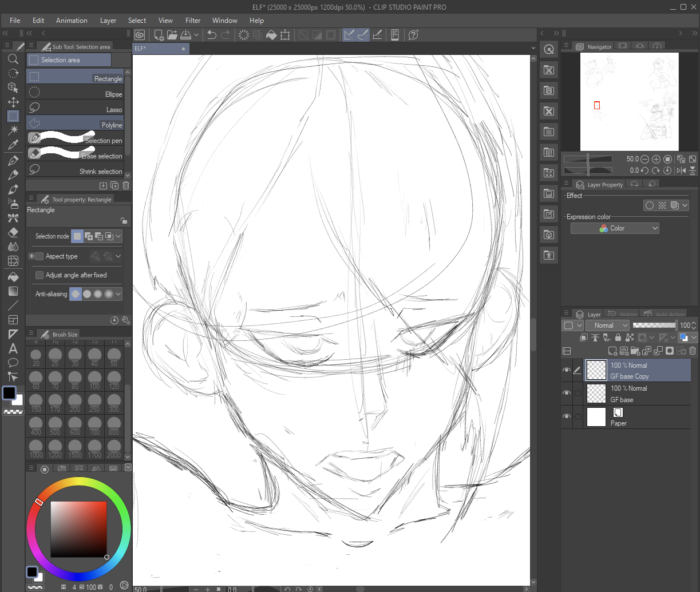Create a new canvas from command bar
The height and width of the screenshot is (592, 700).
[x=159, y=35]
